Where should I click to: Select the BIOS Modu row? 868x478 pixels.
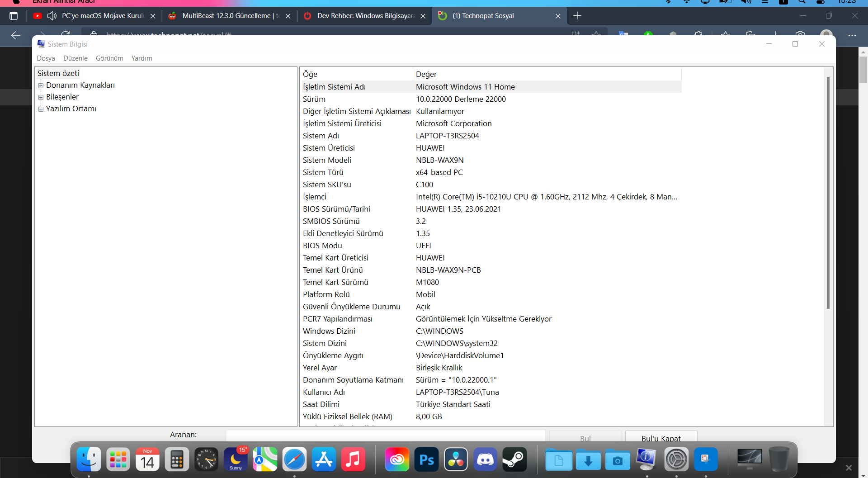click(x=491, y=246)
